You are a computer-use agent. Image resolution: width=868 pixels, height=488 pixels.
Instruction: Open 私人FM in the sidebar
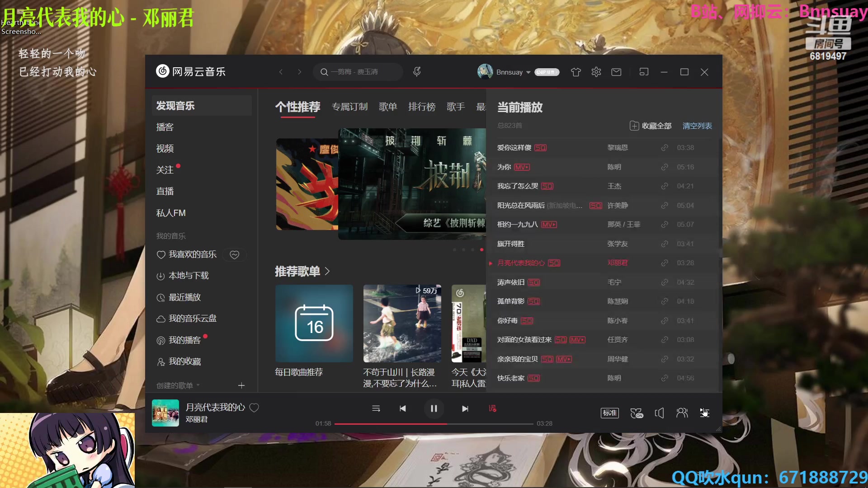pyautogui.click(x=171, y=213)
